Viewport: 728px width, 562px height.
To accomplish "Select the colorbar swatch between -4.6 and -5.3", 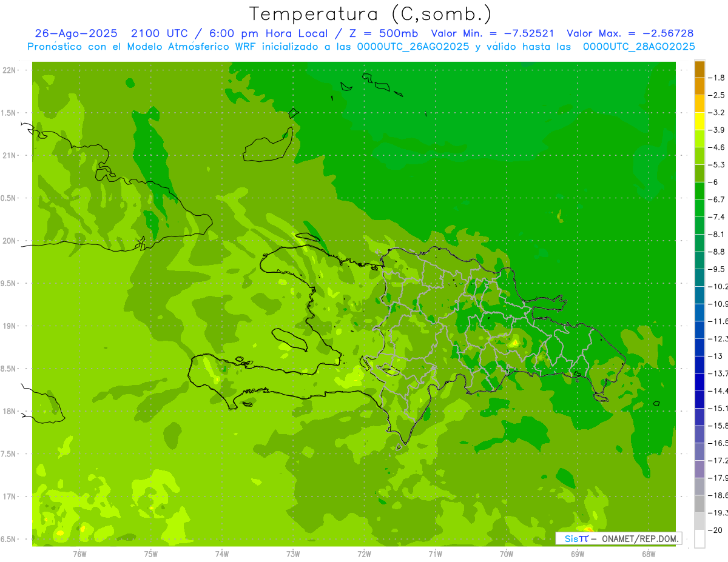I will pyautogui.click(x=699, y=156).
